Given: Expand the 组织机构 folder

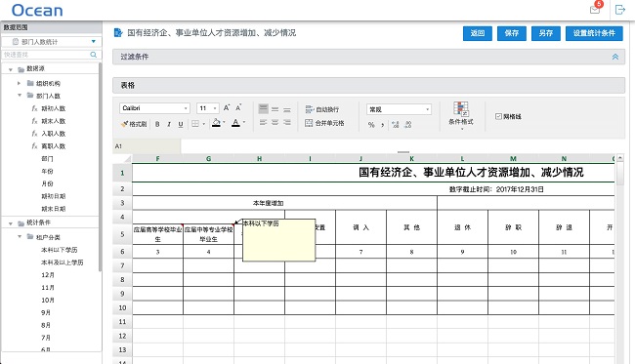Looking at the screenshot, I should click(19, 83).
